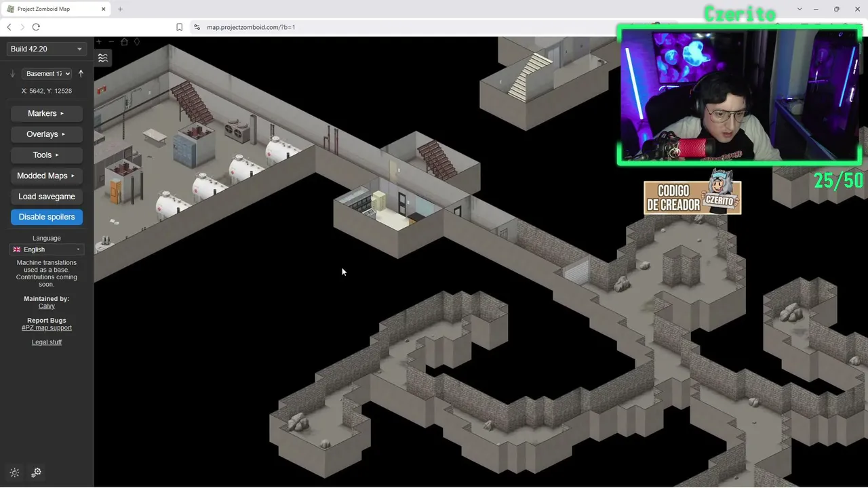Open the English language dropdown

coord(46,249)
